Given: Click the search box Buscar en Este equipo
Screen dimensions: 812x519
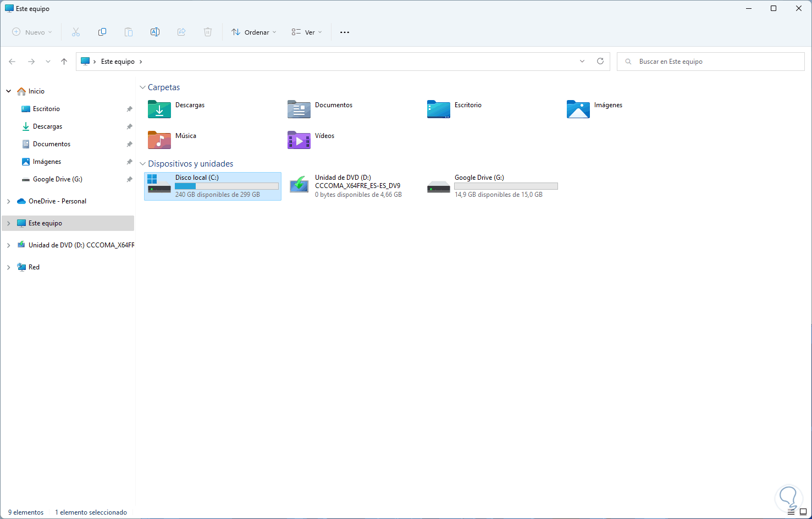Looking at the screenshot, I should 711,62.
